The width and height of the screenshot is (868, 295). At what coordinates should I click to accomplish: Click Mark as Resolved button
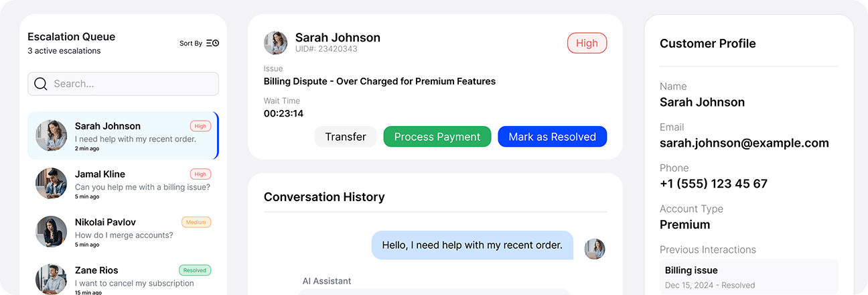coord(553,137)
